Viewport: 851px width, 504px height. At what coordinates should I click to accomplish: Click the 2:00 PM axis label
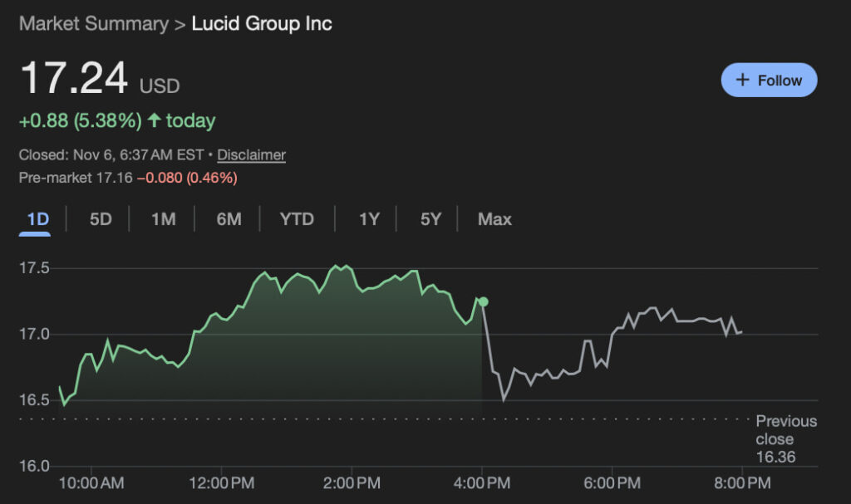[x=352, y=482]
